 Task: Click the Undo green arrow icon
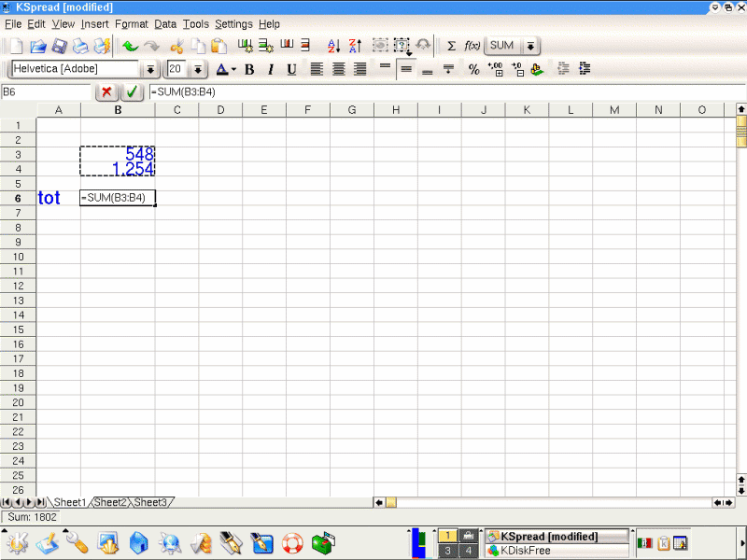pos(130,46)
